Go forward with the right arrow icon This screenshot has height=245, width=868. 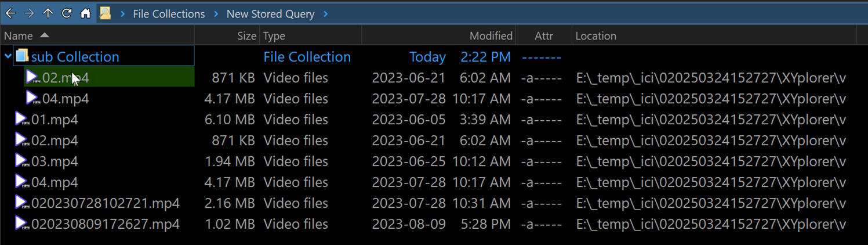[x=29, y=13]
